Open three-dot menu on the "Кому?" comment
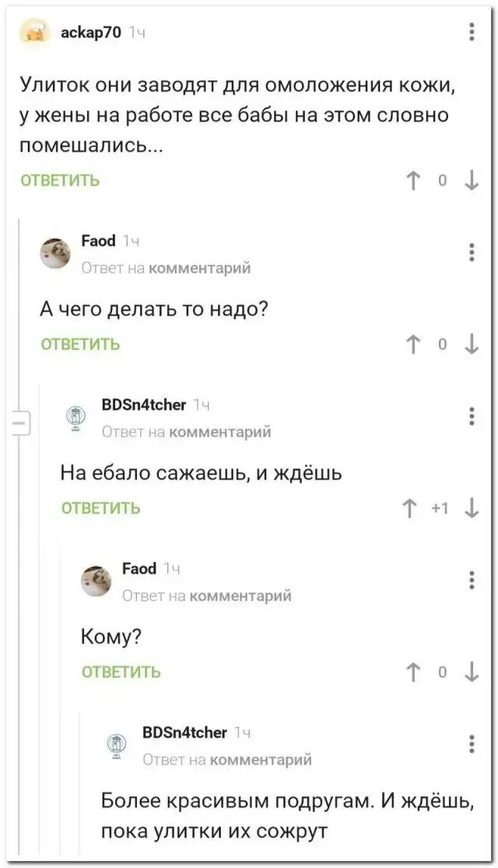This screenshot has height=868, width=498. (x=472, y=580)
